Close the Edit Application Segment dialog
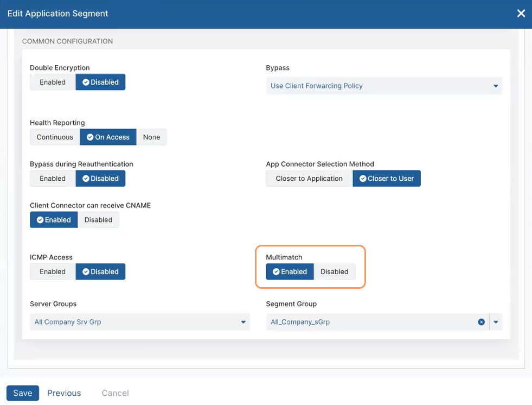 (x=521, y=14)
